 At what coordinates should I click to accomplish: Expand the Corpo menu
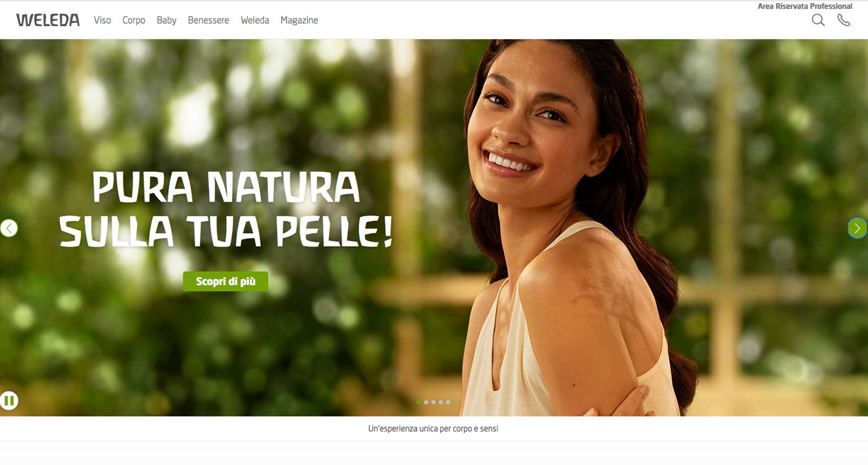[134, 20]
